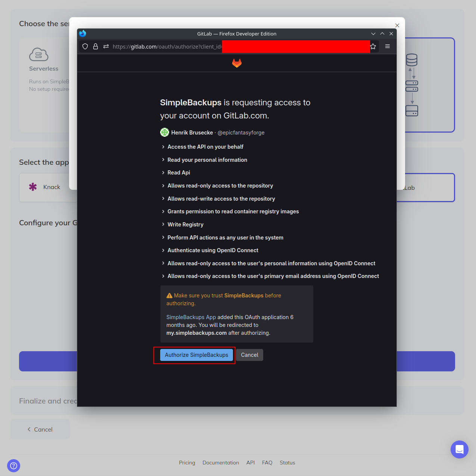Click the shield tracking protection icon
This screenshot has height=476, width=476.
[x=85, y=46]
